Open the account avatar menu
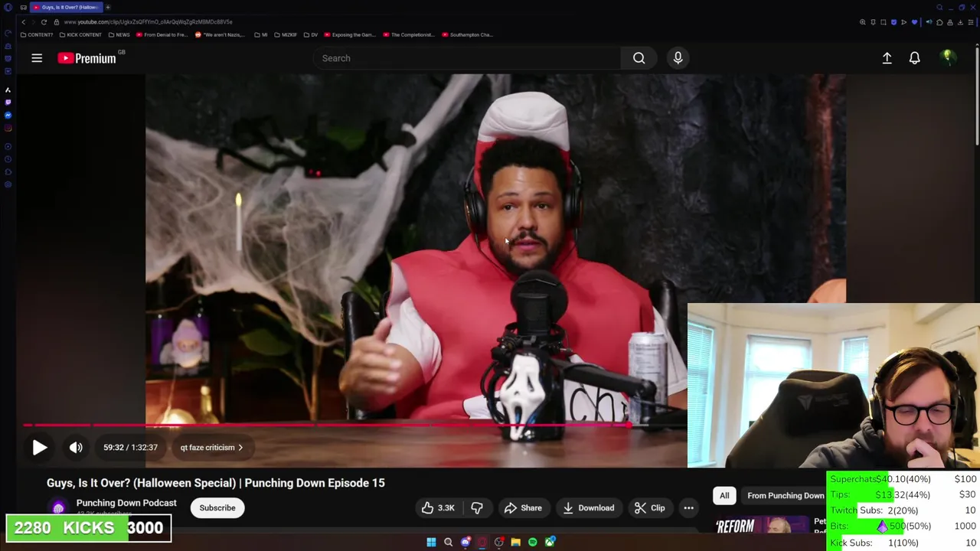This screenshot has height=551, width=980. coord(948,57)
